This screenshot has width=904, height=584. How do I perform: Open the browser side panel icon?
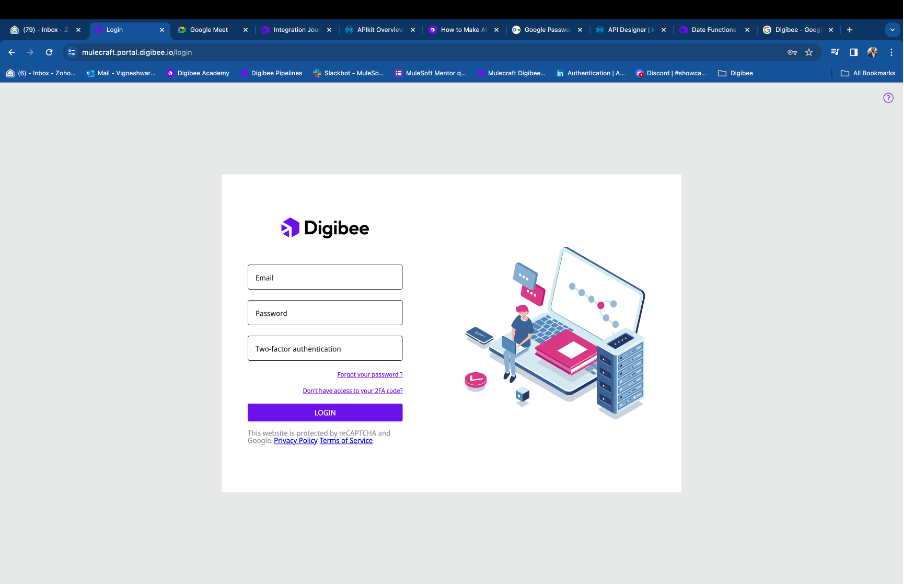[x=854, y=52]
